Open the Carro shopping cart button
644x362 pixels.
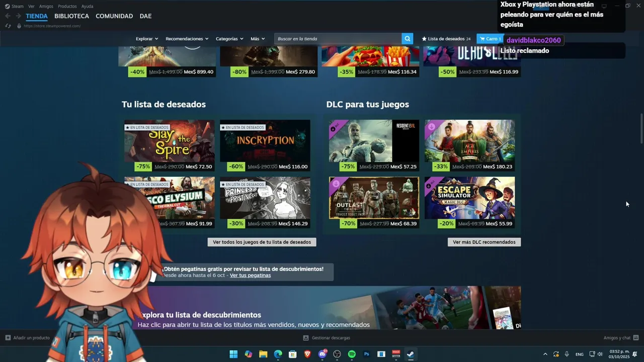[x=490, y=39]
